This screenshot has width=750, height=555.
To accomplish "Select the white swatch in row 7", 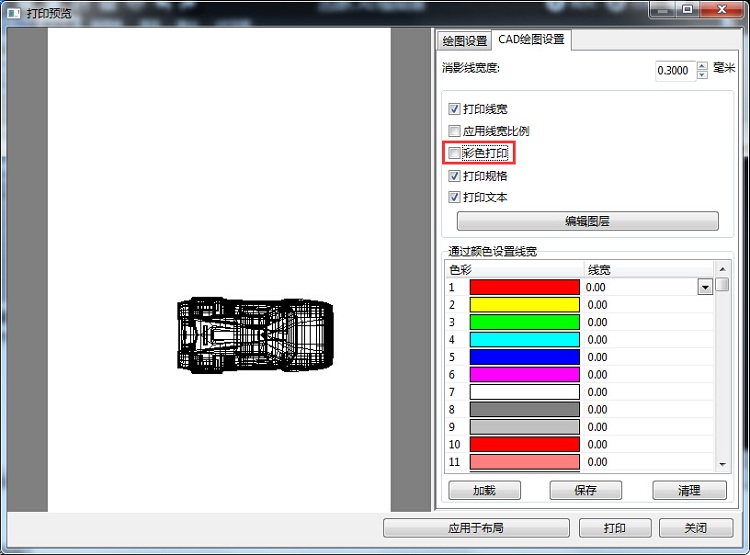I will click(525, 392).
